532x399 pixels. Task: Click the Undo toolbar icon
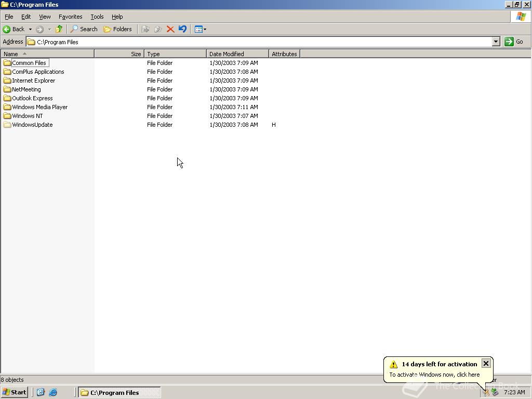[182, 29]
